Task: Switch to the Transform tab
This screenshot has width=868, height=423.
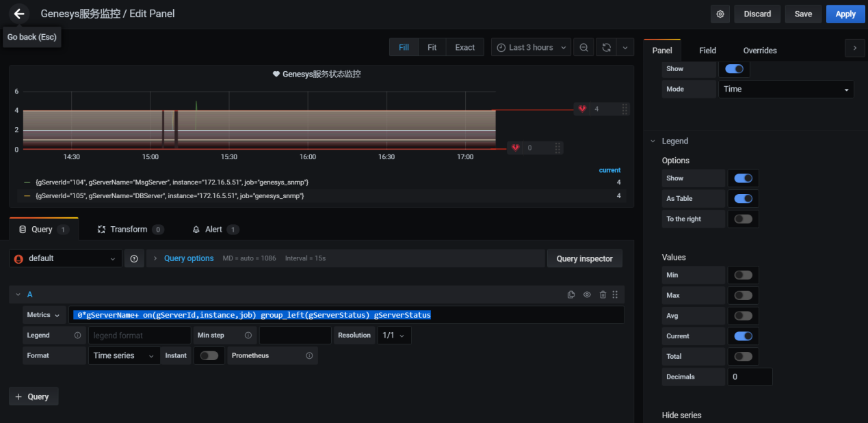Action: click(130, 230)
